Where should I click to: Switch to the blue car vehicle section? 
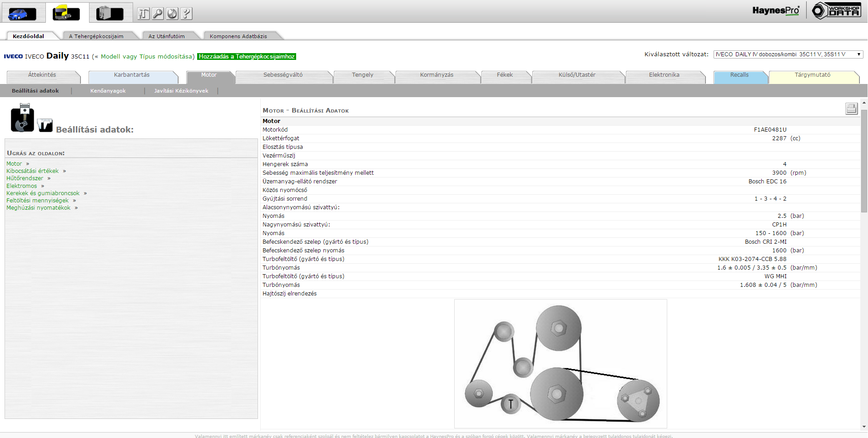(22, 13)
